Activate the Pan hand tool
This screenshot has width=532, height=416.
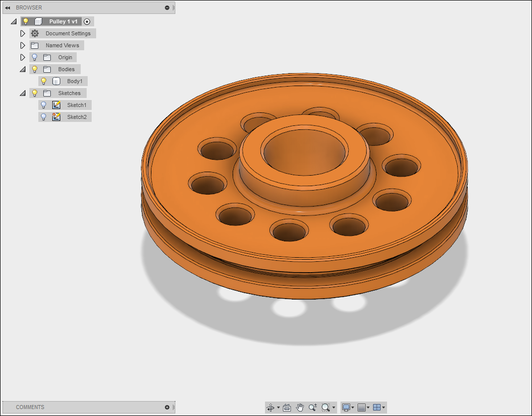click(x=299, y=408)
